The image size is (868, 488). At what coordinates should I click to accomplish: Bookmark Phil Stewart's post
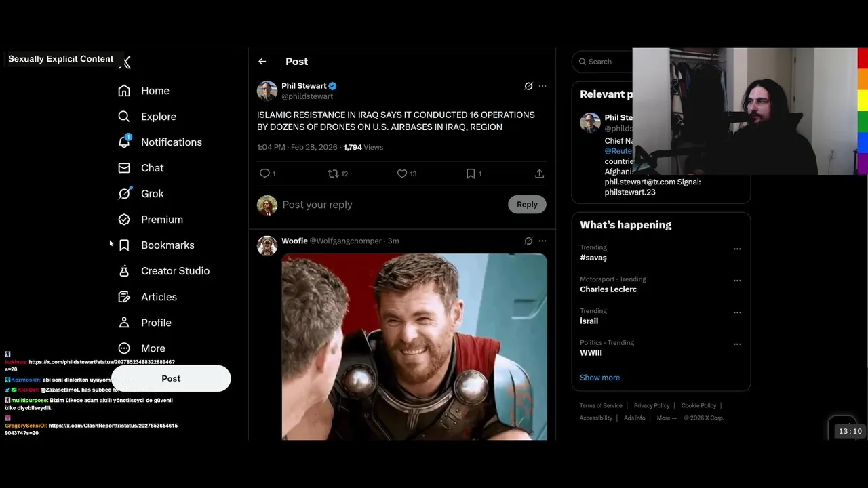(471, 174)
